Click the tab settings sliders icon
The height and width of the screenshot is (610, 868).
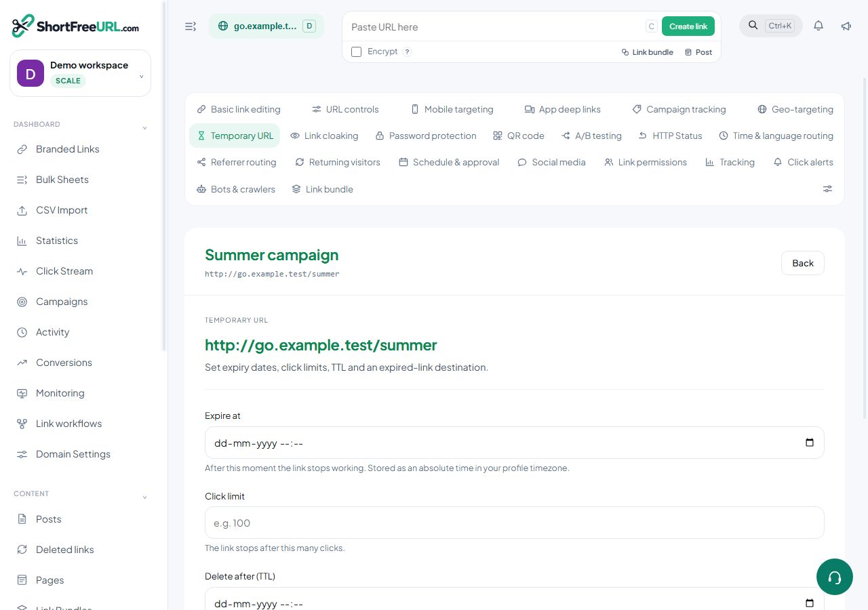click(827, 189)
